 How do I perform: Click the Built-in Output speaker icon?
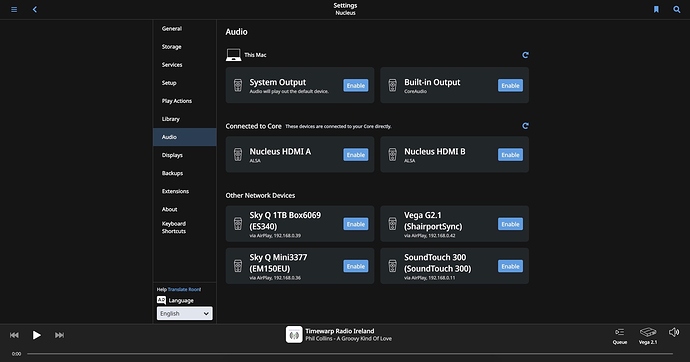(393, 85)
